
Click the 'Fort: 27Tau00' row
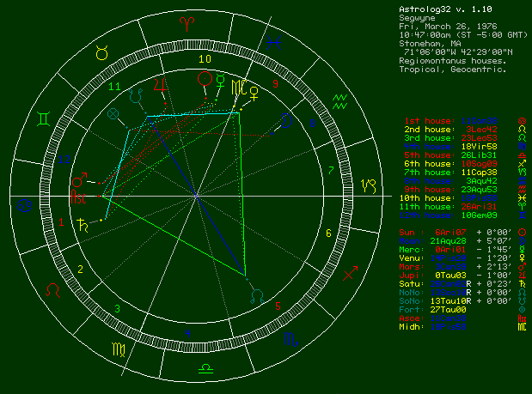(x=462, y=310)
